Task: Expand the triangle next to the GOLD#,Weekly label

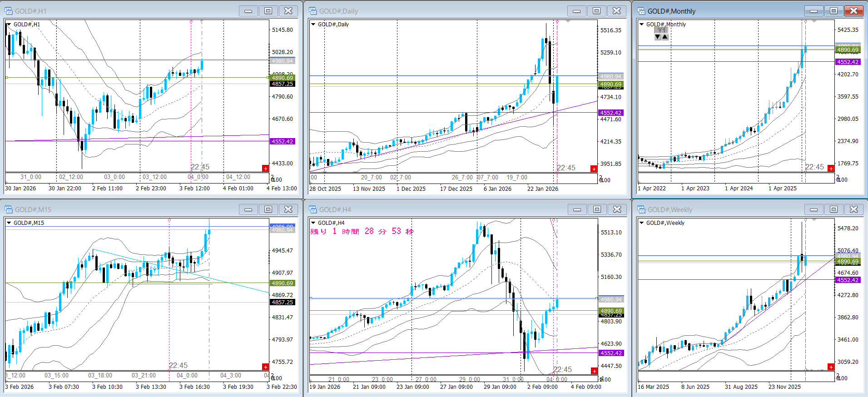Action: click(x=641, y=223)
